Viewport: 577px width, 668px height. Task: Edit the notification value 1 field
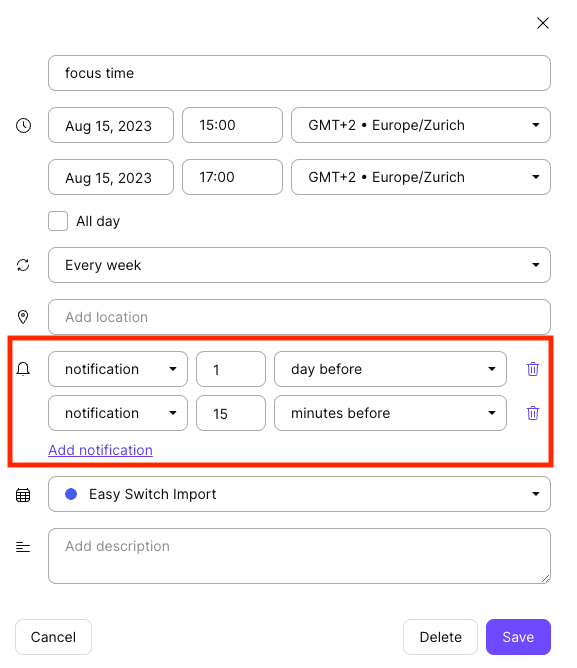click(x=231, y=369)
